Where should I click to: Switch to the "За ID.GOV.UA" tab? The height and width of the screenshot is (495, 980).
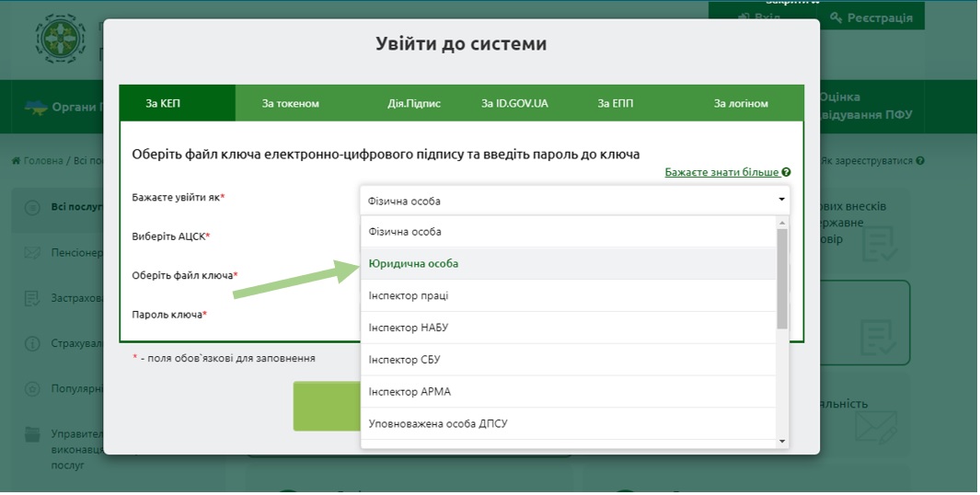click(514, 103)
